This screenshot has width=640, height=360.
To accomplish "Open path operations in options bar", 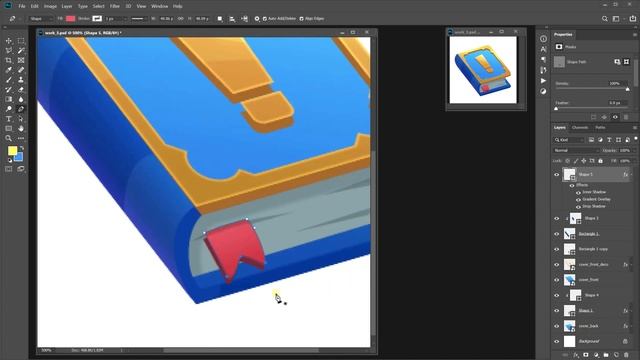I will [220, 19].
